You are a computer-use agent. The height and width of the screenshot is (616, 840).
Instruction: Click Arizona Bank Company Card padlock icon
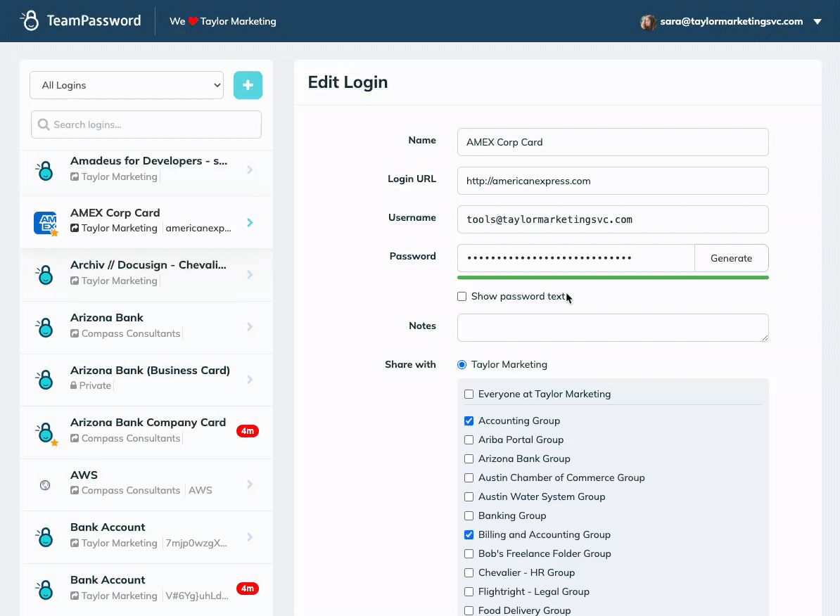pyautogui.click(x=46, y=432)
